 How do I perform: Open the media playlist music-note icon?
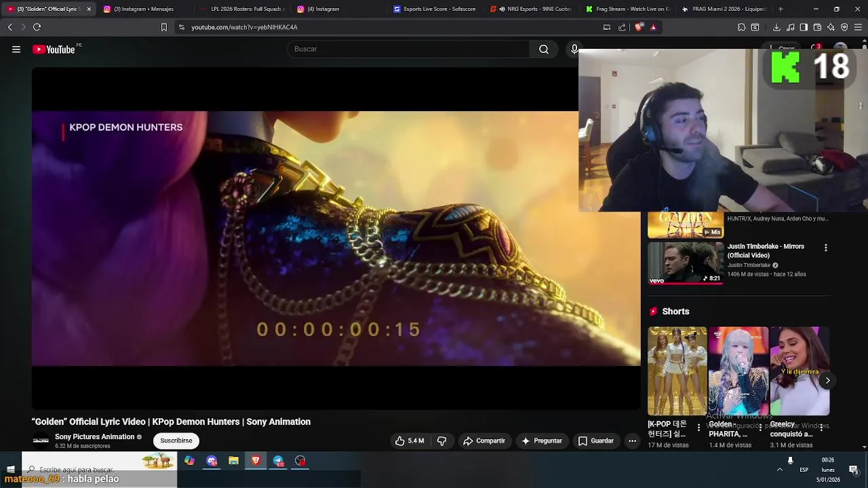[790, 27]
